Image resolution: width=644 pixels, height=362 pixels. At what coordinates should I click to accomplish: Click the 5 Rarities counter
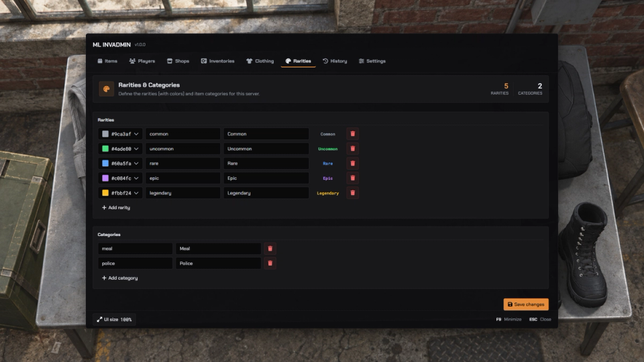pos(499,88)
